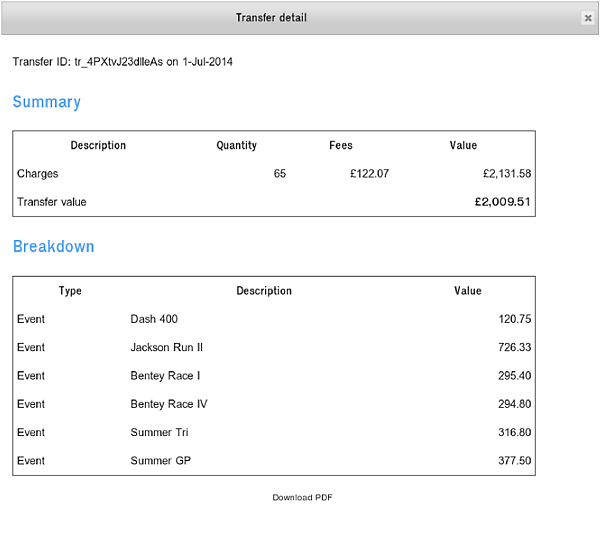Select the Summer Tri description
This screenshot has width=600, height=558.
pyautogui.click(x=159, y=432)
